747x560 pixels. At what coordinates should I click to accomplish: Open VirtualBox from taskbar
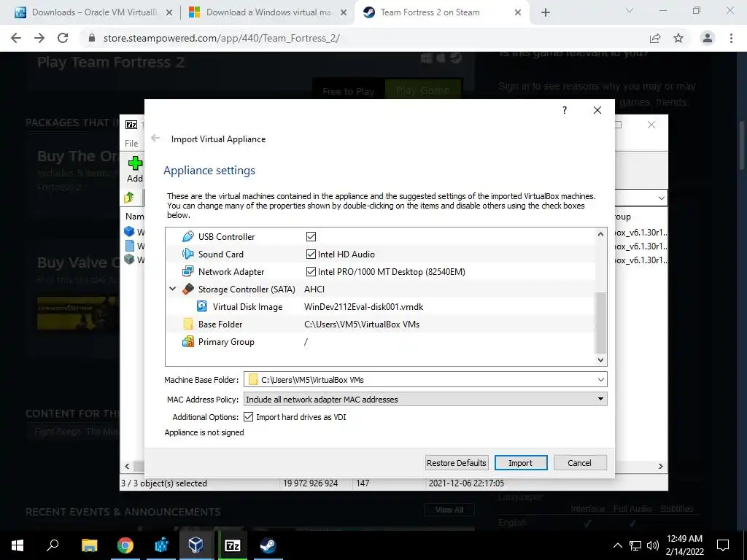click(x=196, y=545)
